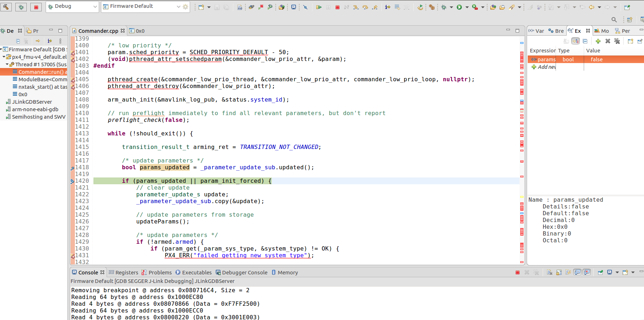Select the ModuleBase<Comm stack frame

(x=40, y=79)
